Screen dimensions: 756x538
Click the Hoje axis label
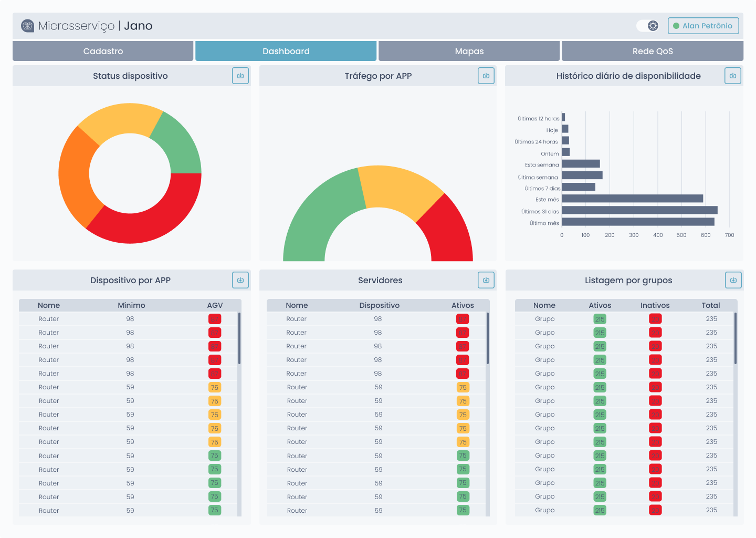click(x=552, y=130)
